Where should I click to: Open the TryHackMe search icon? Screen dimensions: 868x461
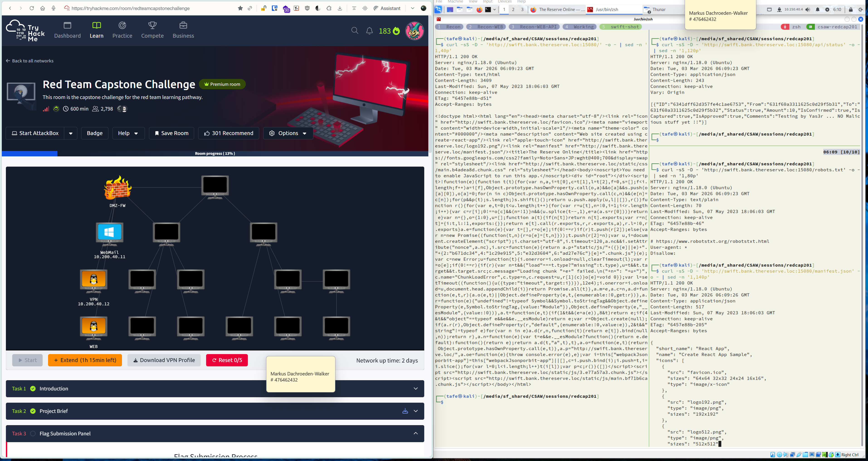(354, 31)
